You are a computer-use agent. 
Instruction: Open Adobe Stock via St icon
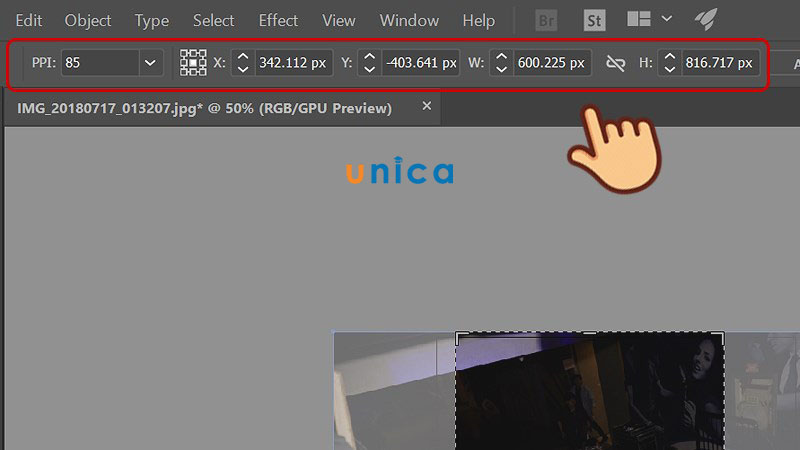[594, 20]
